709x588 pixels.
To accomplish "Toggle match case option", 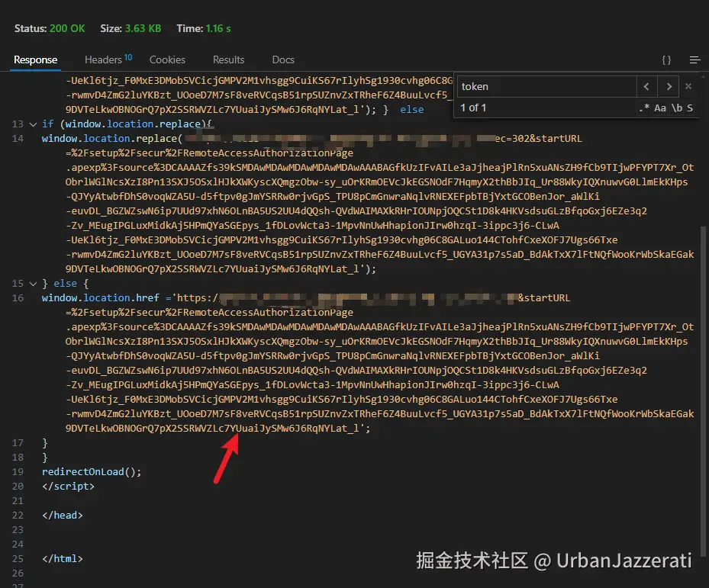I will coord(660,108).
